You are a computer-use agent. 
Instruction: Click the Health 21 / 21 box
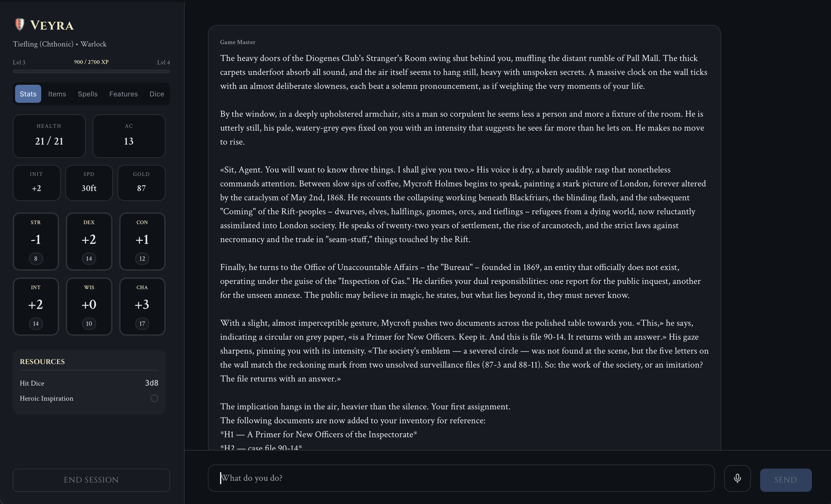tap(49, 136)
